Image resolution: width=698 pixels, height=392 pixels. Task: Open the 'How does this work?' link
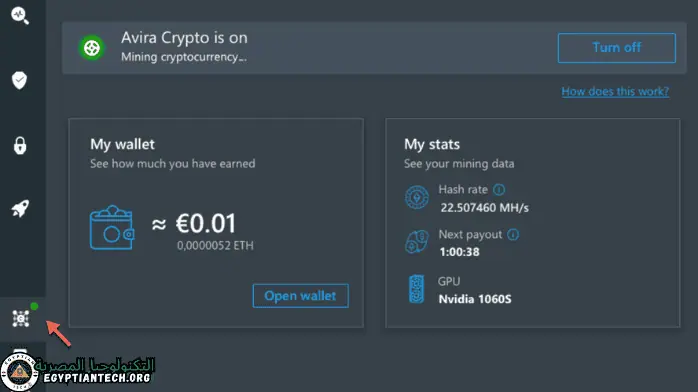[x=615, y=91]
